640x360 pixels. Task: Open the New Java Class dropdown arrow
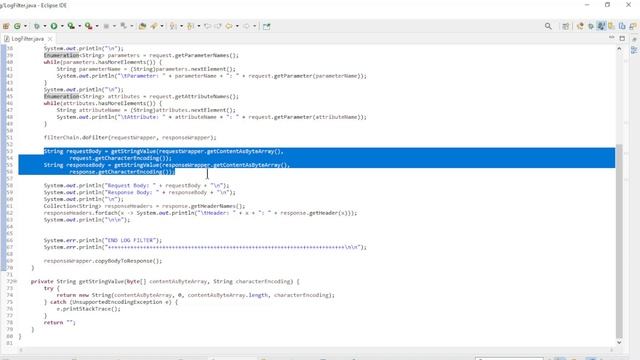pos(25,26)
